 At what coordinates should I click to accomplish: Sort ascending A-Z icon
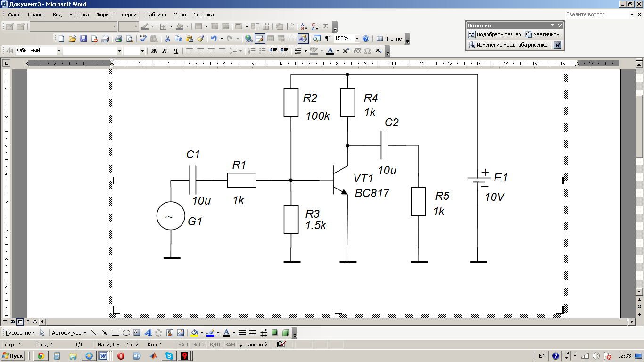pyautogui.click(x=304, y=26)
